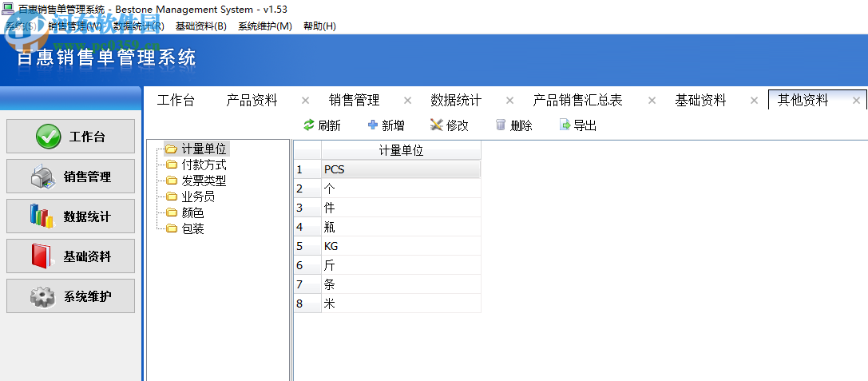This screenshot has height=381, width=868.
Task: Click row number 1 header
Action: [307, 169]
